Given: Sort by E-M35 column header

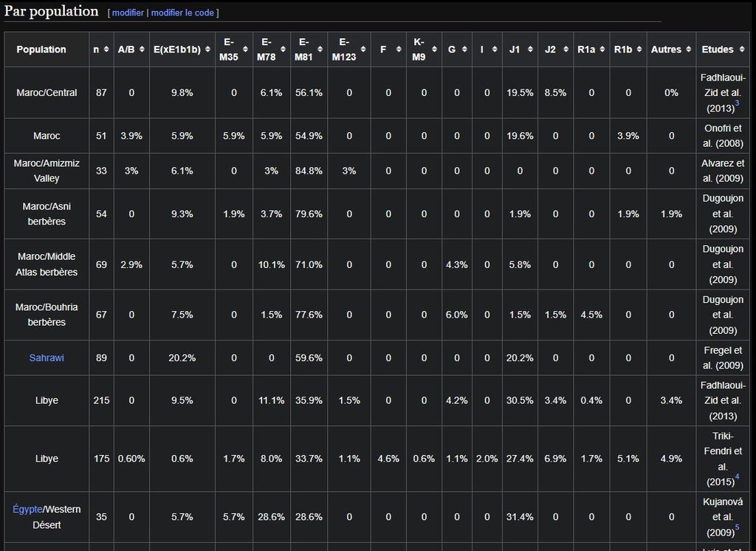Looking at the screenshot, I should point(233,49).
